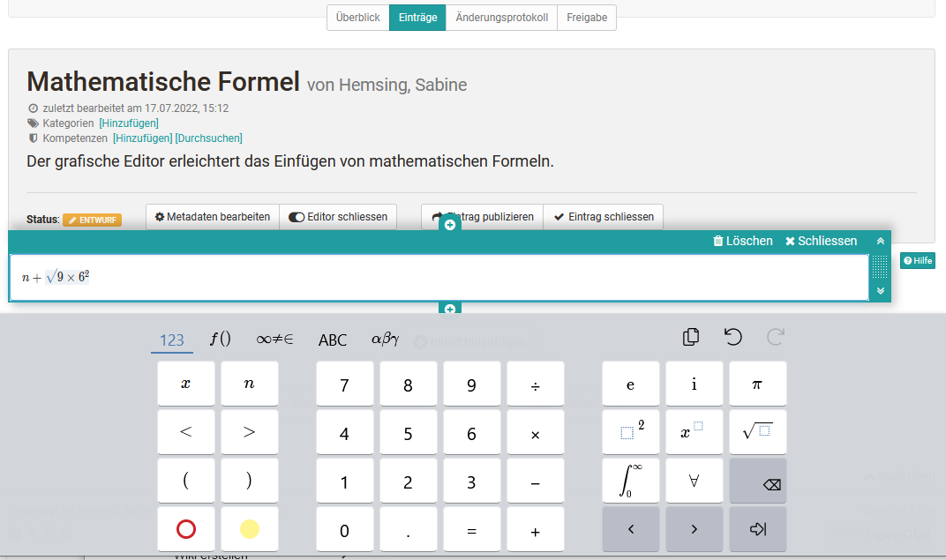Image resolution: width=946 pixels, height=560 pixels.
Task: Expand the formula area with the down chevron
Action: pyautogui.click(x=880, y=291)
